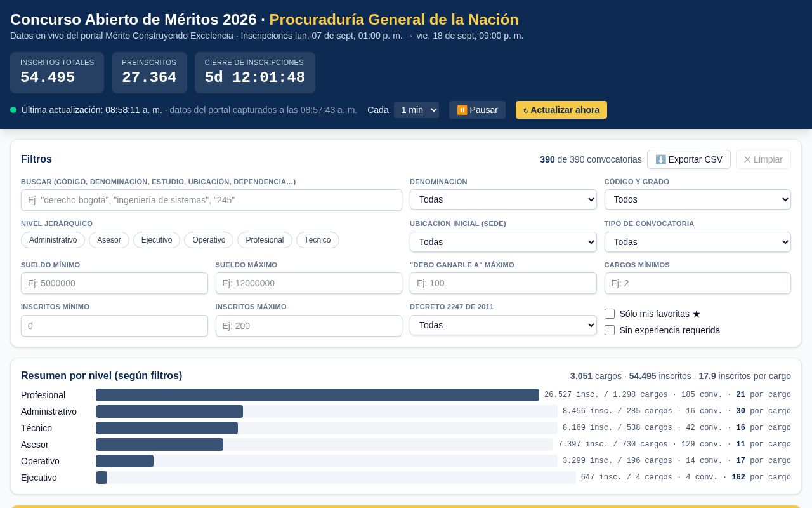Focus the Buscar search field
The image size is (812, 508).
coord(211,199)
